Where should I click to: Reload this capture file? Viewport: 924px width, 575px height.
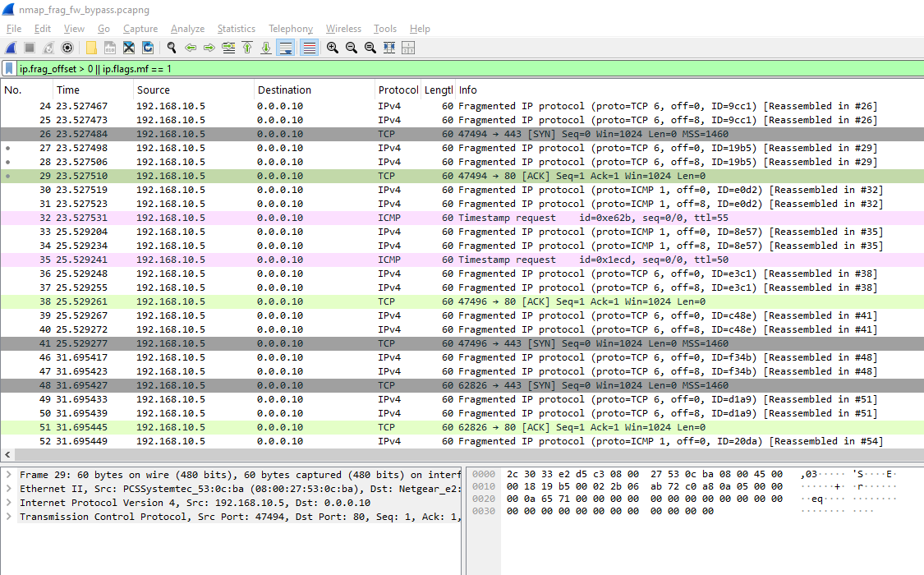[x=149, y=47]
